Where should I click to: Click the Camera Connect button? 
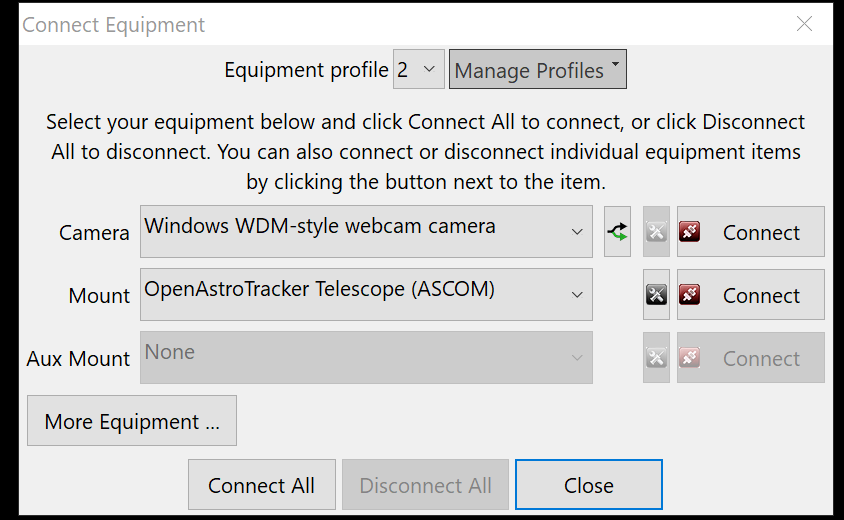click(750, 231)
